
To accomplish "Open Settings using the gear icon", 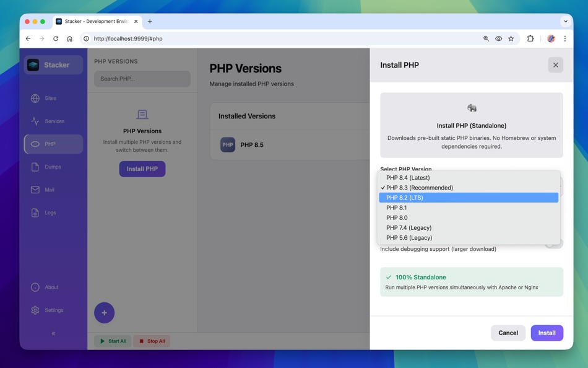I will (x=35, y=310).
